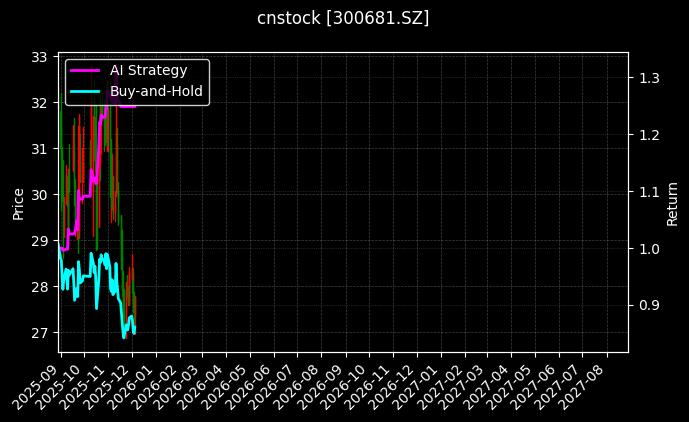Click date label 2027-02
The image size is (689, 422).
pyautogui.click(x=439, y=386)
